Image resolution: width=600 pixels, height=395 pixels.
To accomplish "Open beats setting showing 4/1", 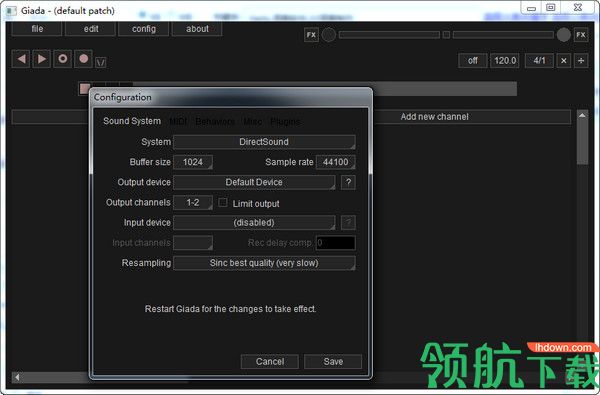I will (539, 60).
